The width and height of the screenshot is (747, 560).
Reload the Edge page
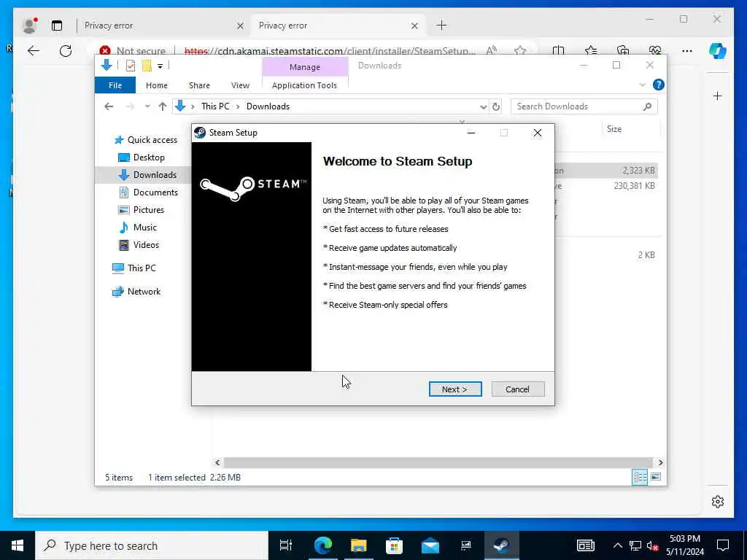coord(66,51)
